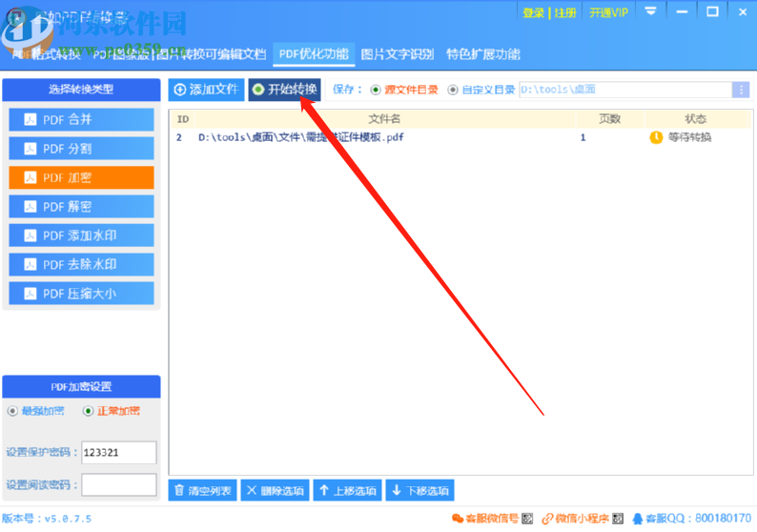This screenshot has width=757, height=532.
Task: Click the 设置保护密码 password field
Action: point(119,452)
